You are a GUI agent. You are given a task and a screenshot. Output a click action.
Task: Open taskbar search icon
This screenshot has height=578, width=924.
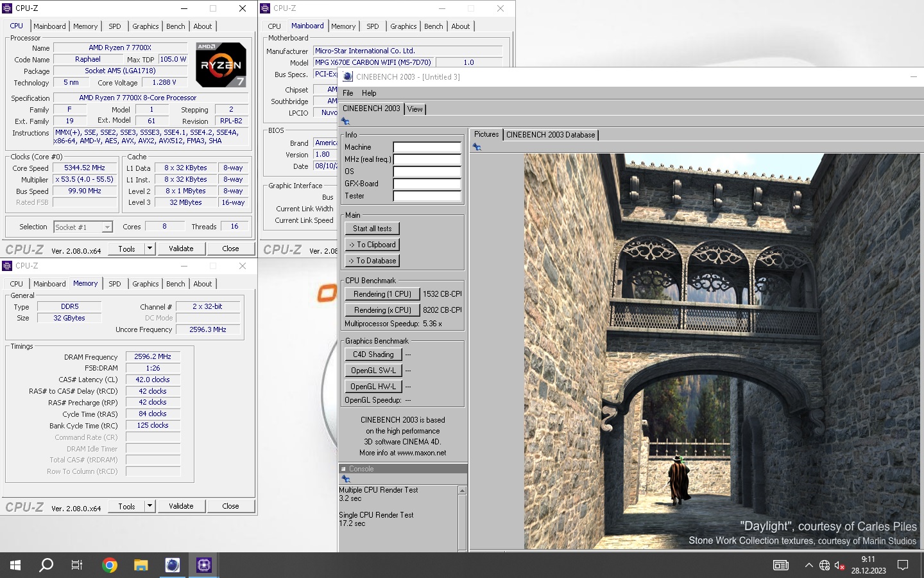click(46, 565)
